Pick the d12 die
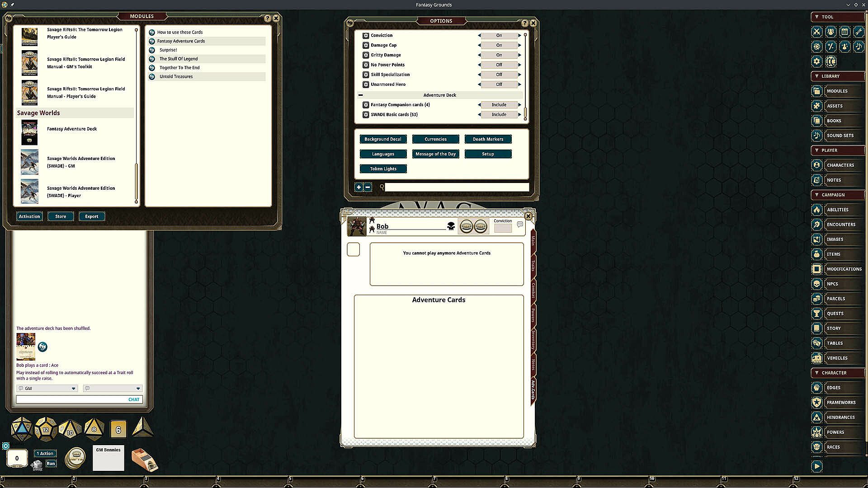 pos(46,429)
